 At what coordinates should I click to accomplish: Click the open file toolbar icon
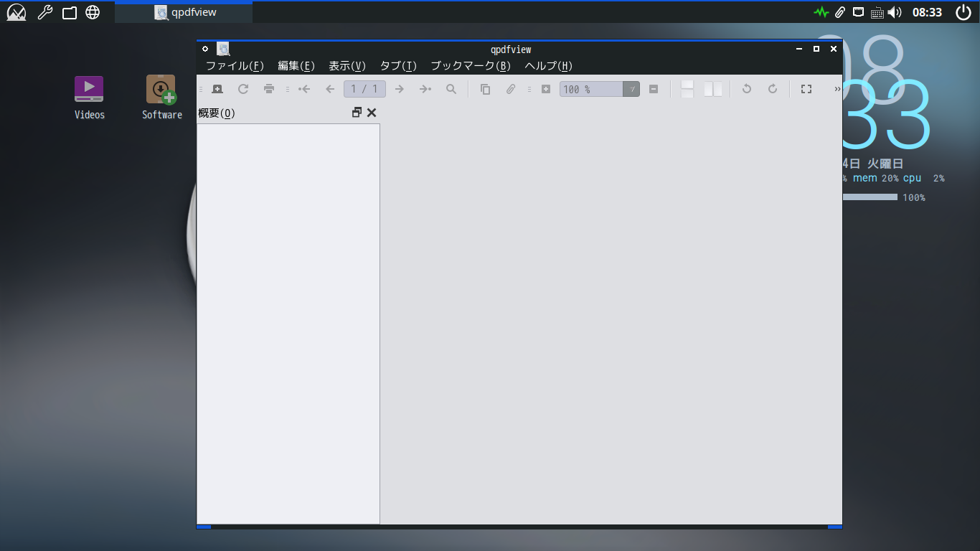(x=217, y=89)
